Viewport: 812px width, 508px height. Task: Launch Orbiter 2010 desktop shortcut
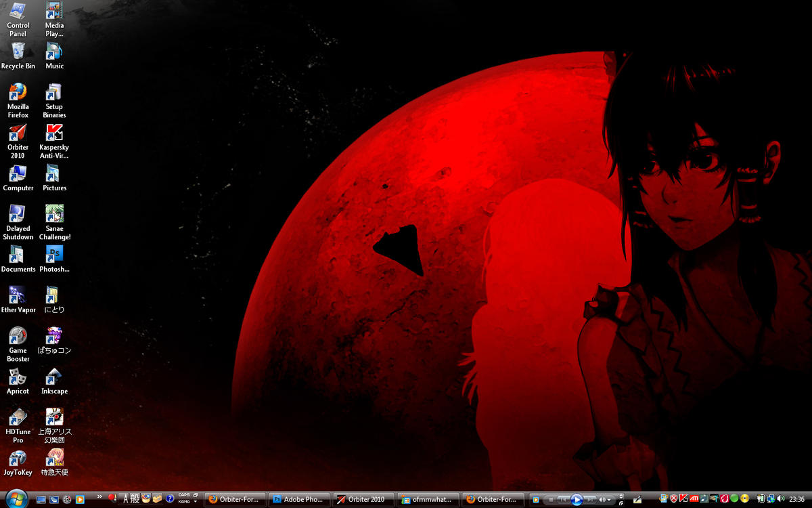click(x=18, y=141)
